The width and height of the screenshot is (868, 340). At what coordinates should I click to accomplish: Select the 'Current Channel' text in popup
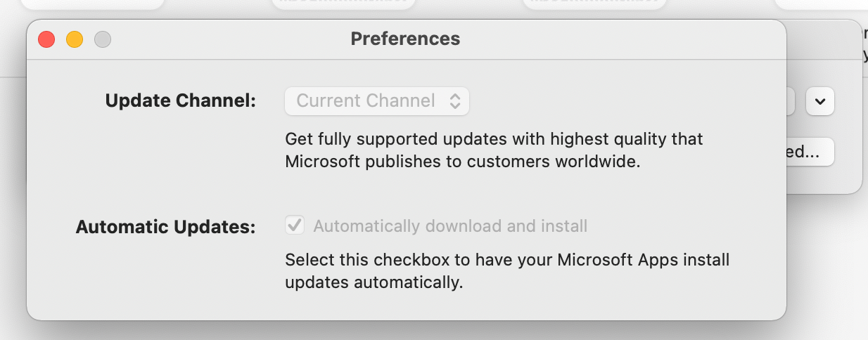click(366, 101)
